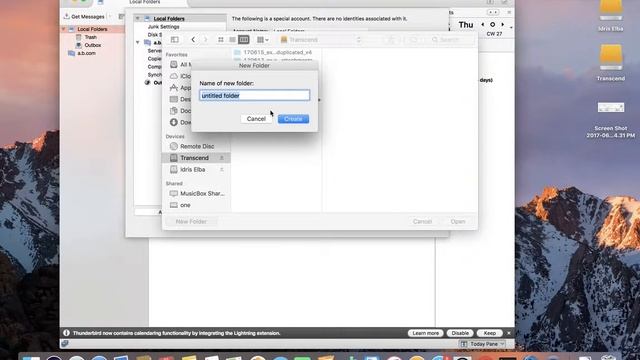Collapse Local Folders in account settings
This screenshot has width=640, height=360.
coord(138,19)
